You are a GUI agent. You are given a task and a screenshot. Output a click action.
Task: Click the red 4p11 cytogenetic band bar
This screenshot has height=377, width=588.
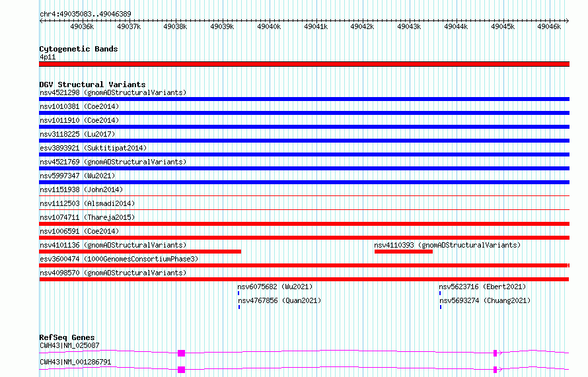pos(304,64)
